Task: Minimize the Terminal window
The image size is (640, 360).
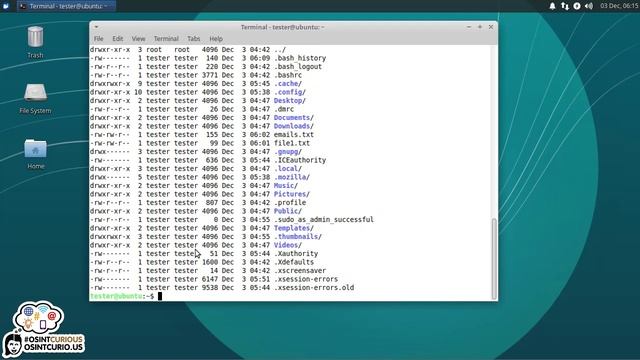Action: coord(469,27)
